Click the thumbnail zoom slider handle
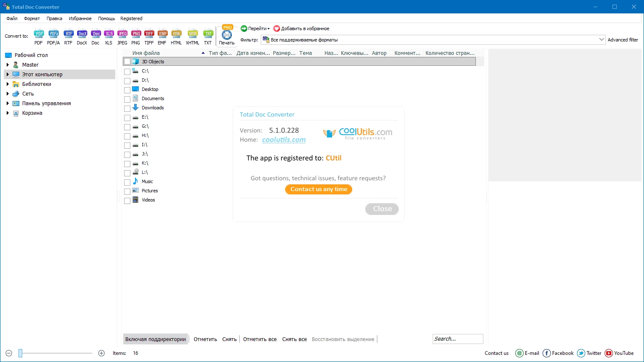This screenshot has height=362, width=644. pos(20,353)
